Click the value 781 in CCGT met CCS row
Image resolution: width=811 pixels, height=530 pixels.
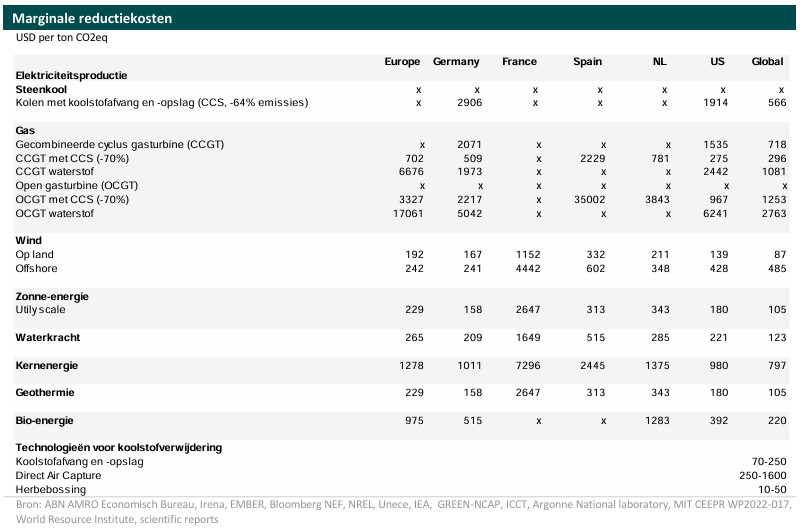(660, 158)
